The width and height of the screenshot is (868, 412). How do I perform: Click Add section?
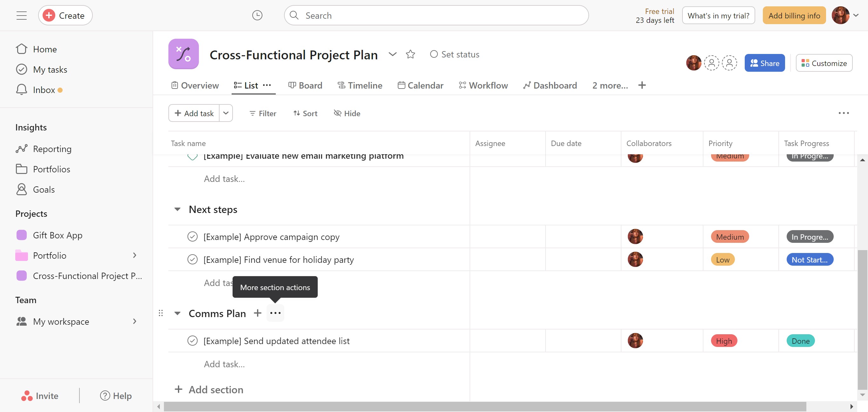[209, 389]
